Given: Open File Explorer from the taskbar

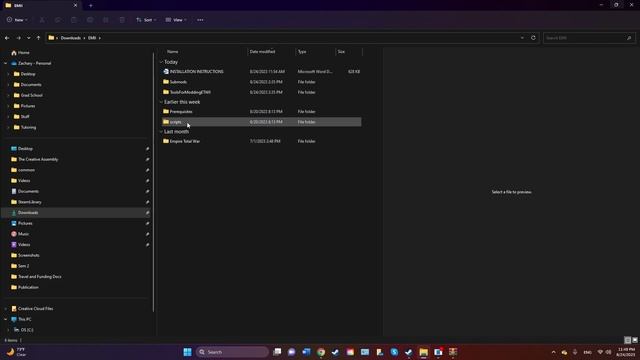Looking at the screenshot, I should [423, 352].
